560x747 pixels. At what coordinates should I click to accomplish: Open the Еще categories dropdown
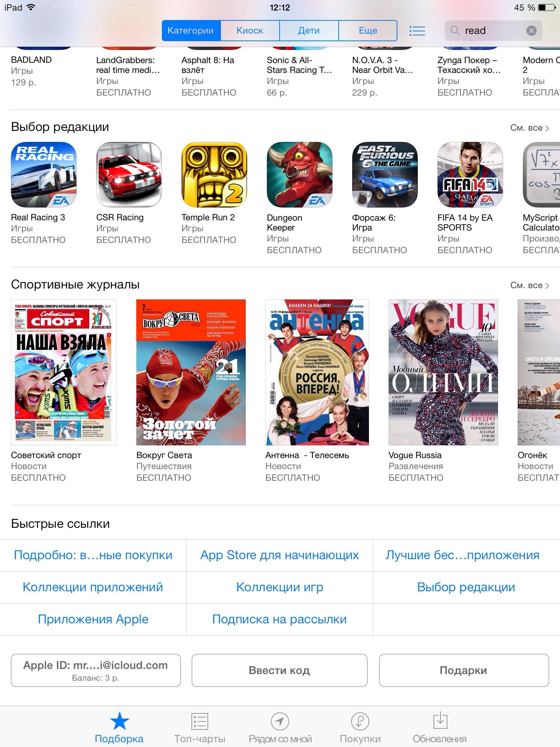[368, 31]
